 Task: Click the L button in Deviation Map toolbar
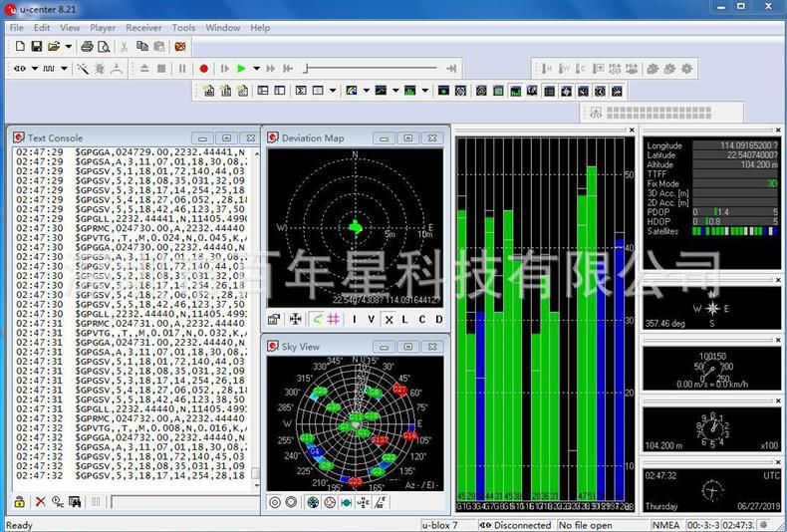(405, 319)
